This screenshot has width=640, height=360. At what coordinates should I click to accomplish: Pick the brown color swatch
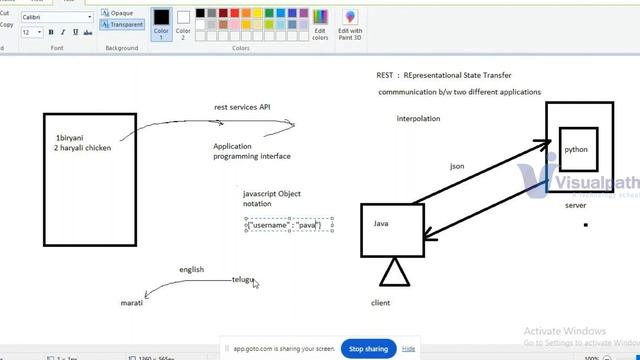point(223,24)
